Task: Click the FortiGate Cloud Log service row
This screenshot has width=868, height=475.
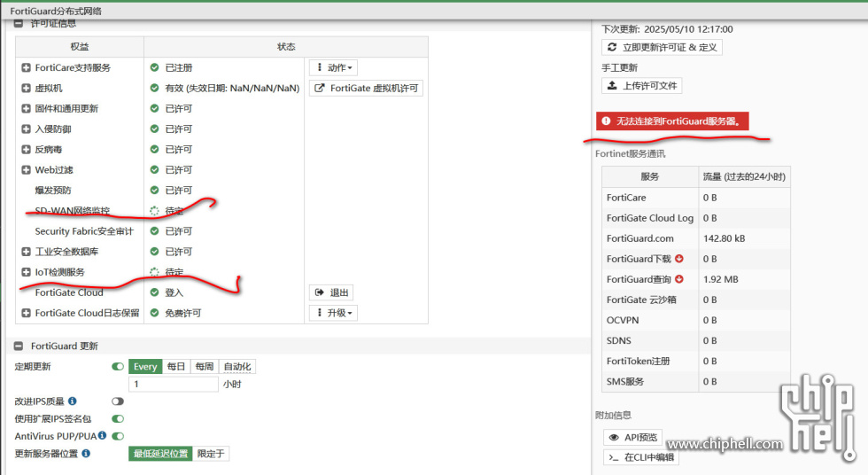Action: click(696, 218)
